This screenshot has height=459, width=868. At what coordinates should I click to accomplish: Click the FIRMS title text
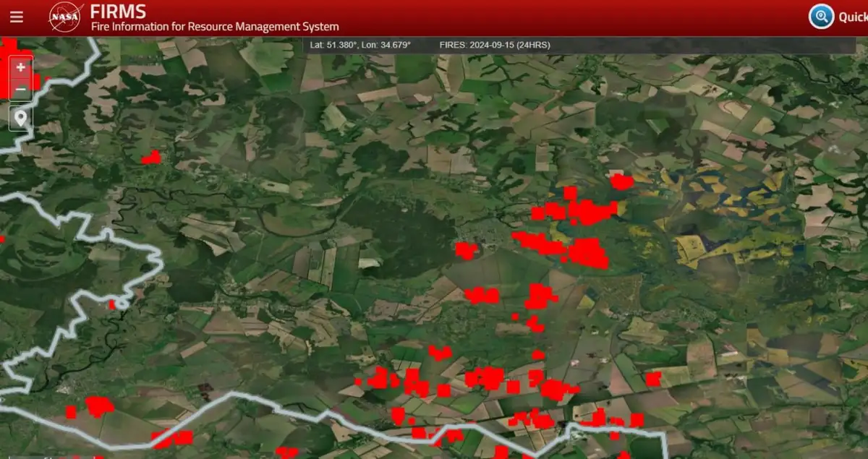(x=118, y=12)
